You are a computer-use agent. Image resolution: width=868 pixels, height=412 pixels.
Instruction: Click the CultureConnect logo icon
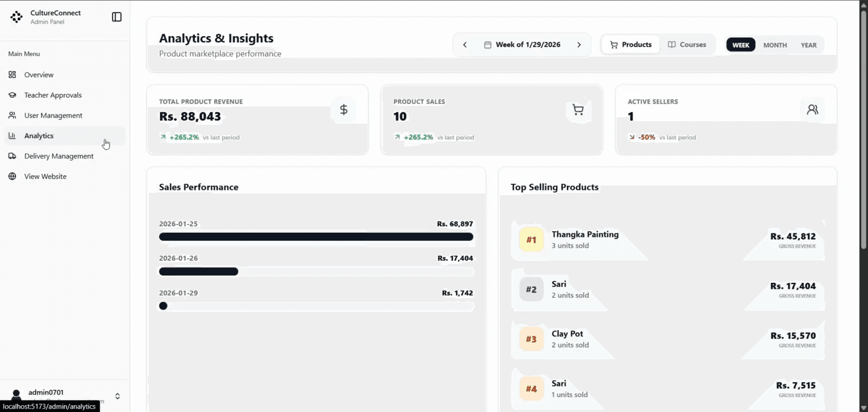click(x=17, y=17)
